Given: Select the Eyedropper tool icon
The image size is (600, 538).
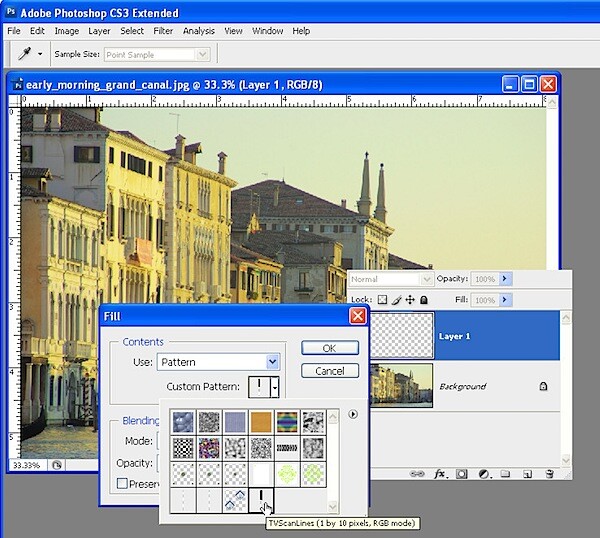Looking at the screenshot, I should pos(24,54).
